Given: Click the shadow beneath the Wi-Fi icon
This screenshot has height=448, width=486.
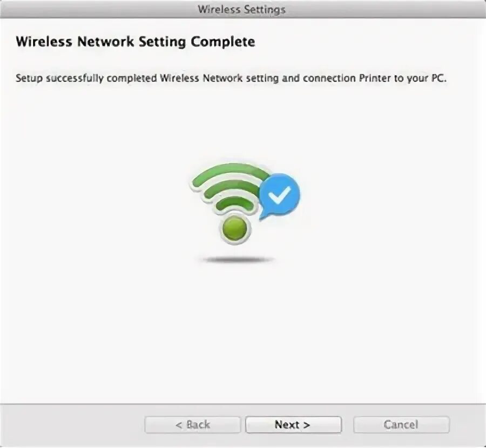Looking at the screenshot, I should (x=237, y=260).
